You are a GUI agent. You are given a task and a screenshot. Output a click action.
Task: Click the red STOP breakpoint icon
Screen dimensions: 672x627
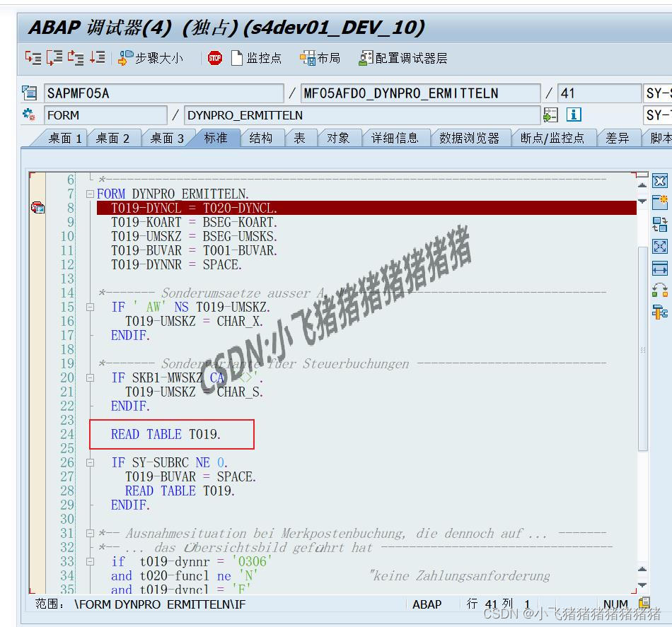tap(215, 58)
